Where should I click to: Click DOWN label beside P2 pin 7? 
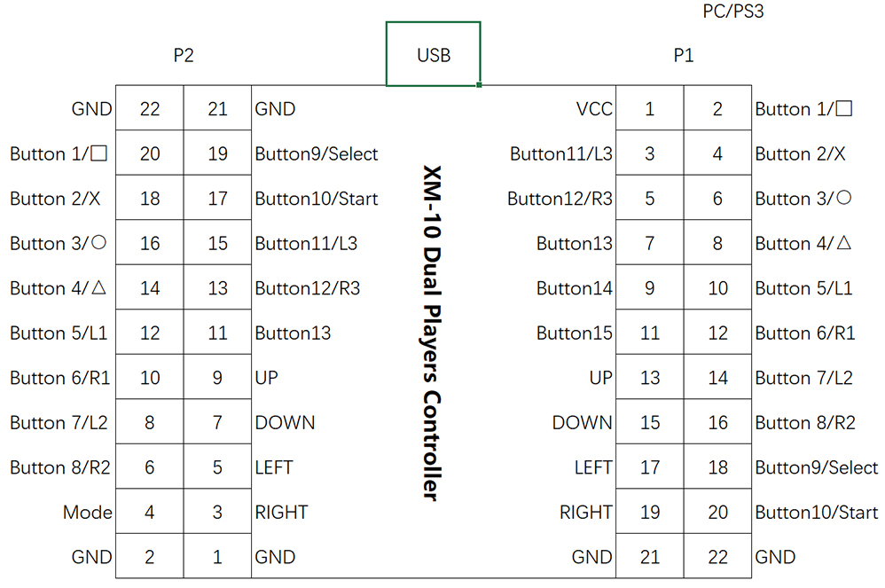pyautogui.click(x=285, y=423)
